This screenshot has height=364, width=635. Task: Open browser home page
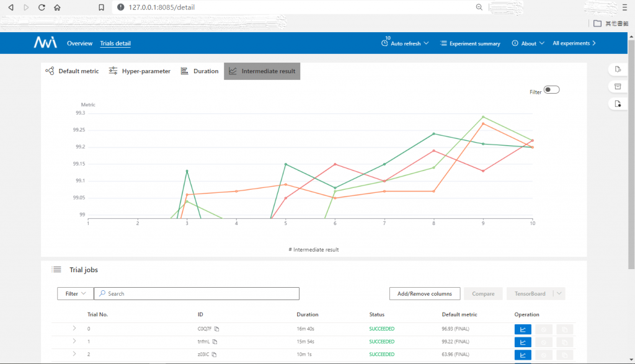tap(57, 7)
